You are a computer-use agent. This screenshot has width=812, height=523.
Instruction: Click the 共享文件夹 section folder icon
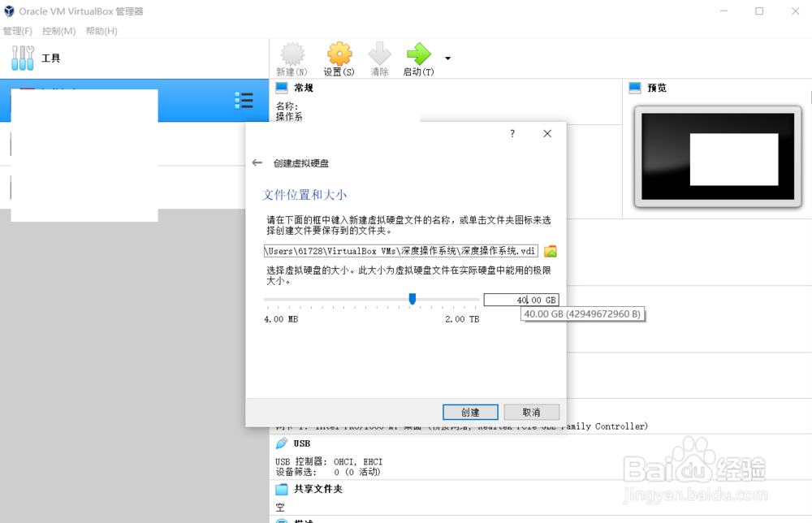click(x=282, y=489)
